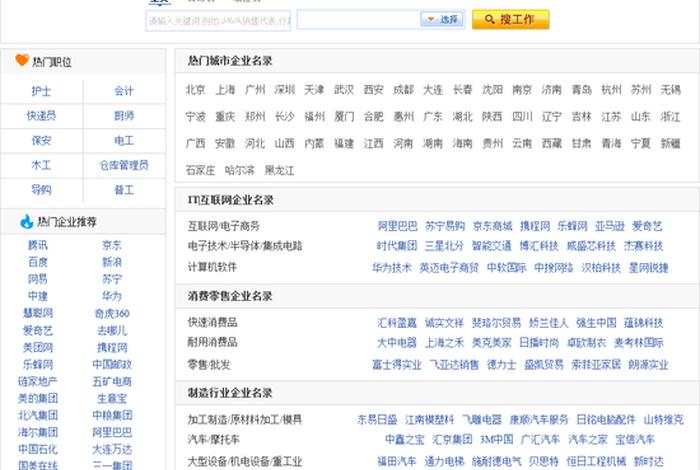Go to the 美团网 company page
700x470 pixels.
[x=38, y=347]
